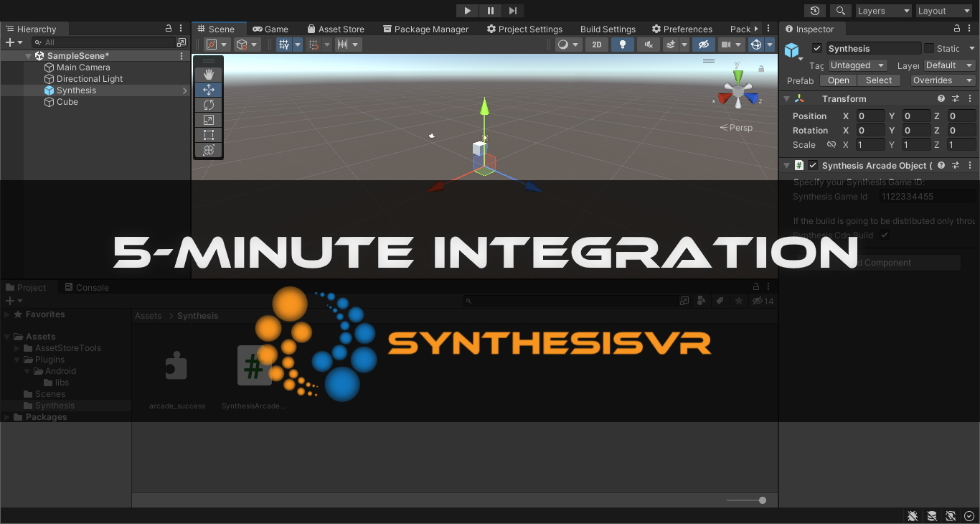
Task: Click the Pause button
Action: click(490, 11)
